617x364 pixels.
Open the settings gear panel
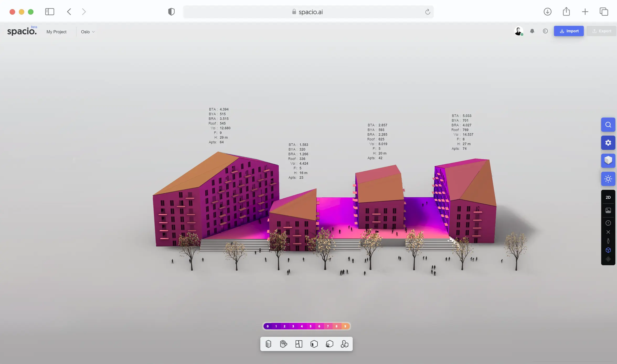(608, 143)
